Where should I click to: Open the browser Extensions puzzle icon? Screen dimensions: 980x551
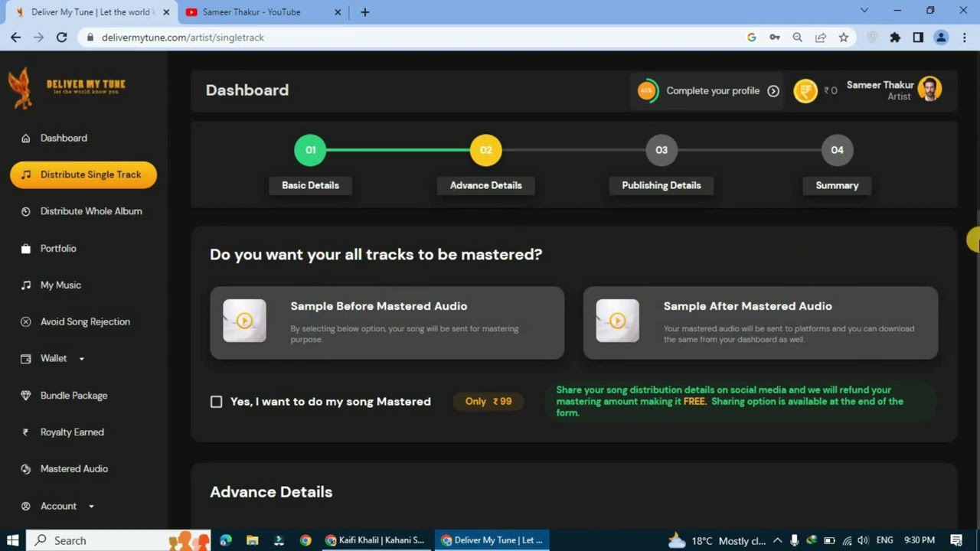(x=895, y=37)
